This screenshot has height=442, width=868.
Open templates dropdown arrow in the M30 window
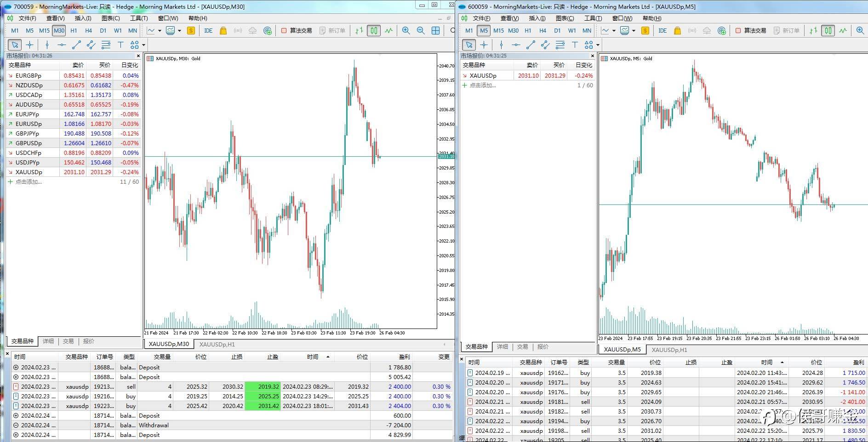(x=179, y=31)
